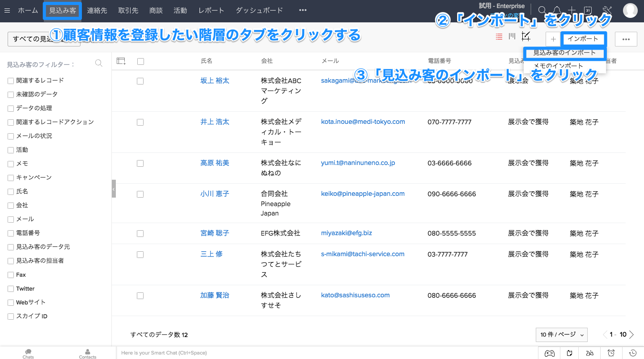Open the notifications bell icon

point(557,10)
